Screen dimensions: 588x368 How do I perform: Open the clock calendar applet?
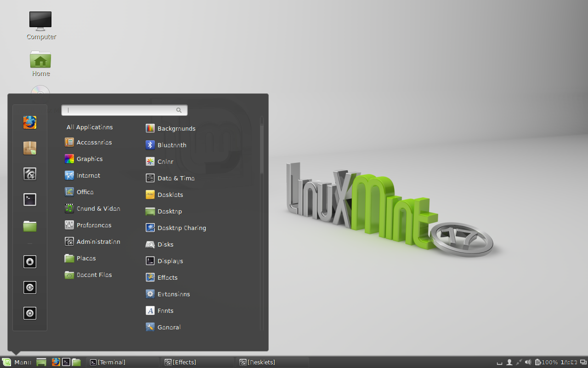pos(568,362)
